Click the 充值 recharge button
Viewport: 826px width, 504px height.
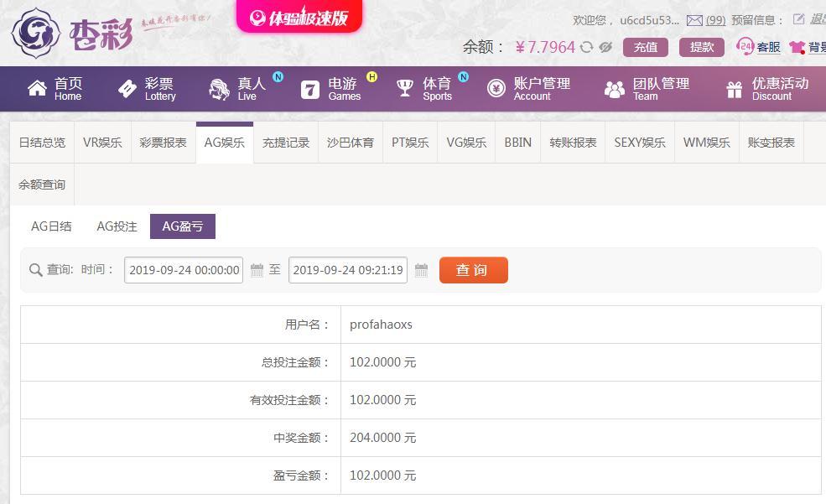click(646, 48)
